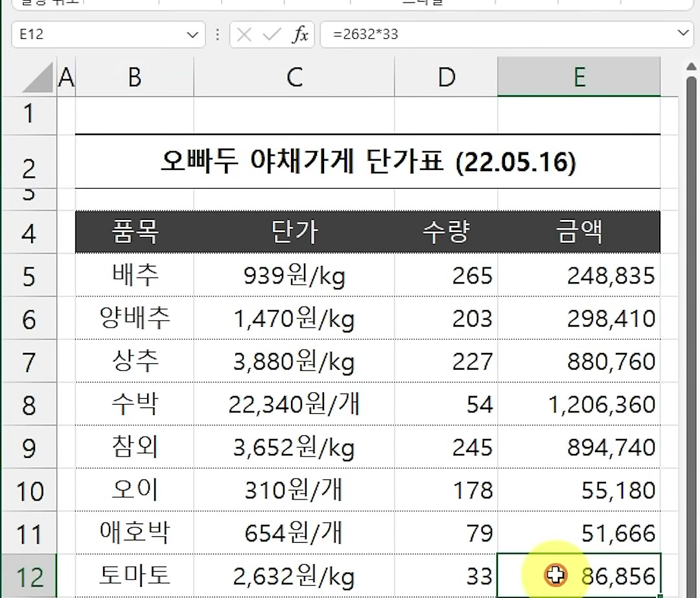
Task: Select the quantity cell 33
Action: pyautogui.click(x=446, y=576)
